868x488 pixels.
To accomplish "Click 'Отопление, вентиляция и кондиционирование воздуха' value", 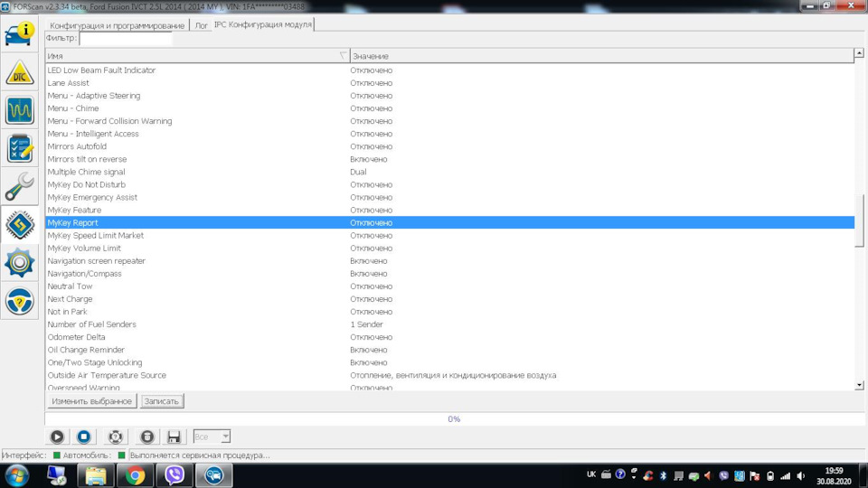I will [x=453, y=376].
